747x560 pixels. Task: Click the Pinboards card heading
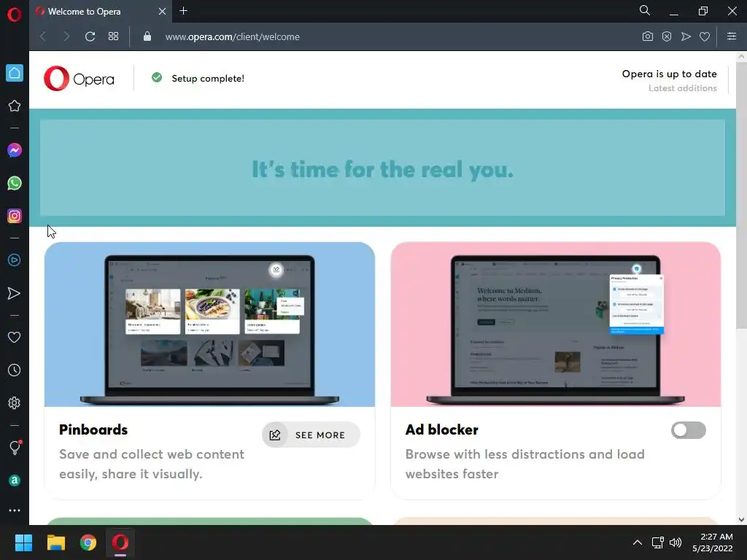(x=93, y=429)
